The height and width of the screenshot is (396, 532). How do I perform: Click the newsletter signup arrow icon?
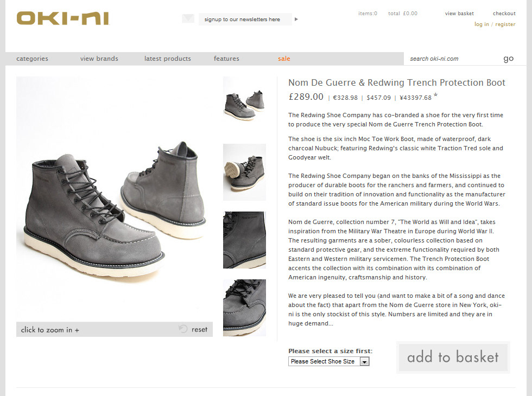tap(296, 20)
